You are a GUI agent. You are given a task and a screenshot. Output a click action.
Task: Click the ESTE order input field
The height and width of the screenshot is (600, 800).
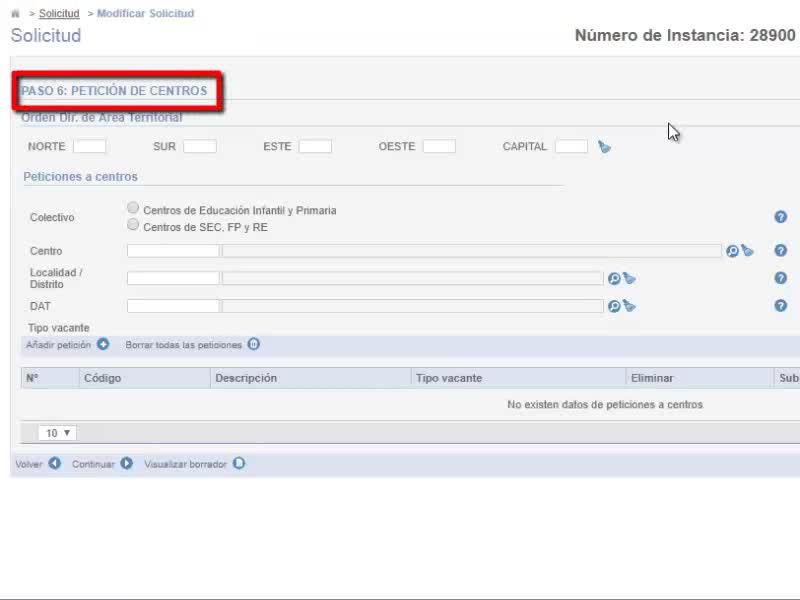(x=315, y=146)
